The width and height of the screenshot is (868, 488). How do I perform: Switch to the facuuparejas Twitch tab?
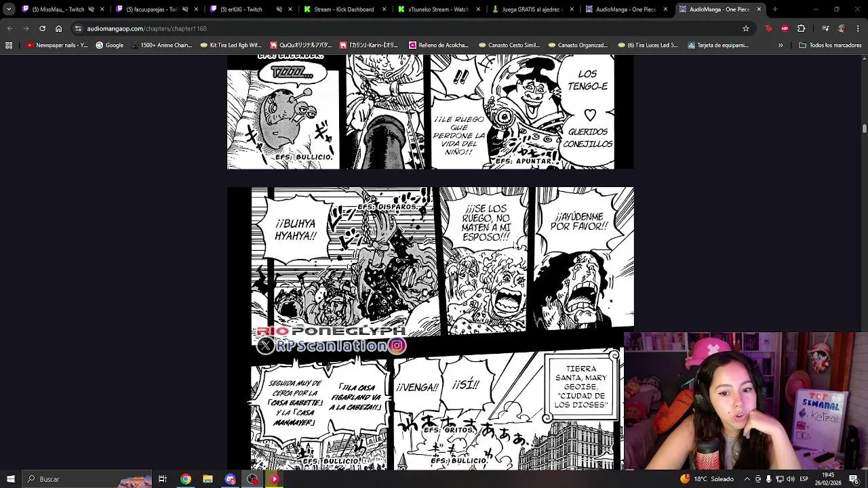click(x=155, y=9)
